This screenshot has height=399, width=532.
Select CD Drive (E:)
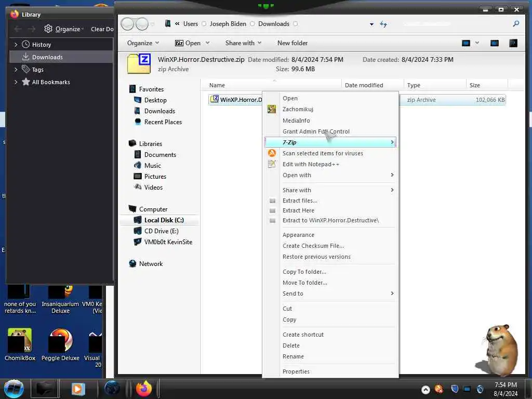click(x=161, y=231)
